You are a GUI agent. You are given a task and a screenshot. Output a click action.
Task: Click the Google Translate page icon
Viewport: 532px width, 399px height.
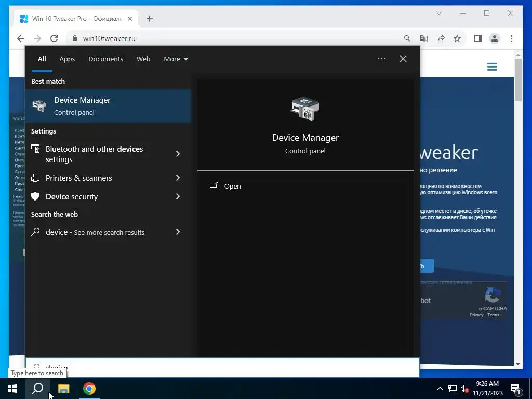pos(424,38)
